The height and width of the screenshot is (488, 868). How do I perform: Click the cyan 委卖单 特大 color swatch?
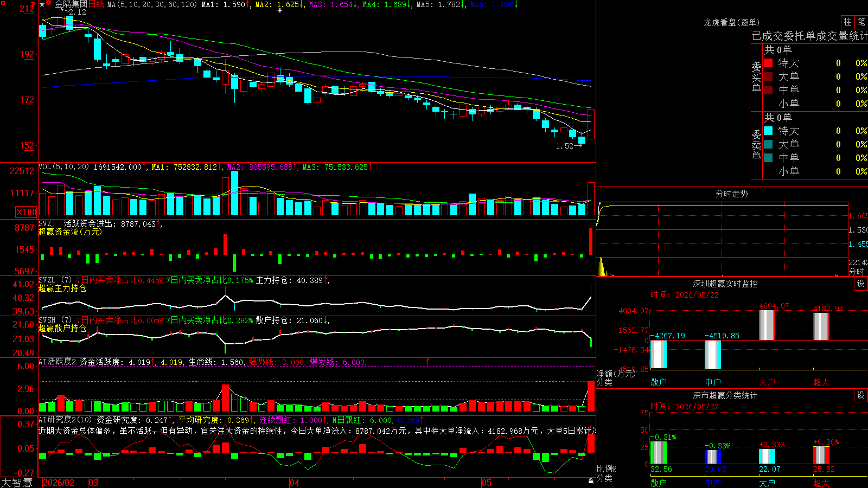tap(768, 131)
